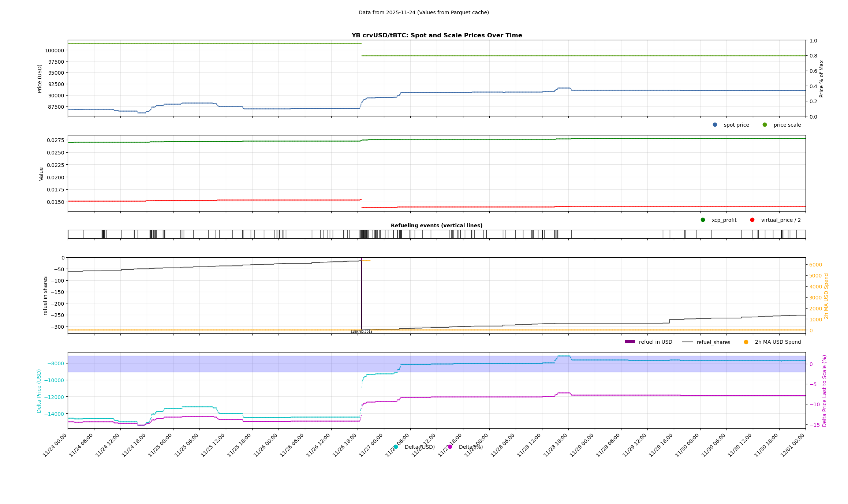Viewport: 848px width, 504px height.
Task: Click the refuel_shares legend line
Action: tap(688, 342)
